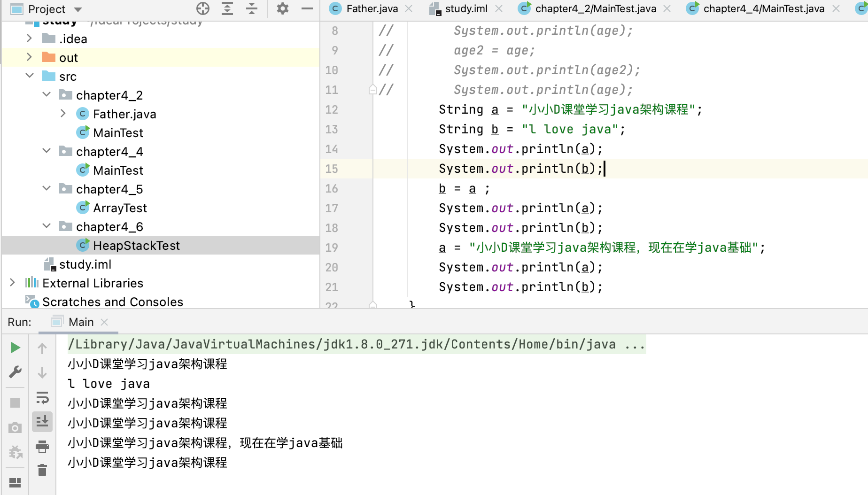Click the fold marker at line 11
Screen dimensions: 868x495
tap(372, 90)
